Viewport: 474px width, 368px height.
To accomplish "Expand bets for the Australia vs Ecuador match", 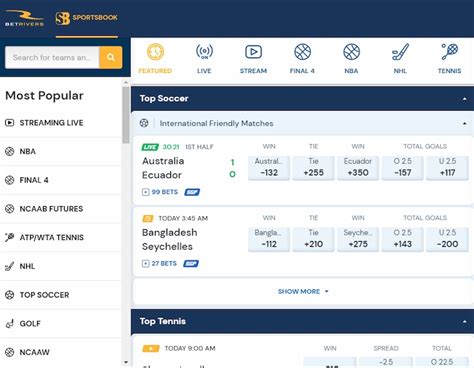I will [x=160, y=192].
